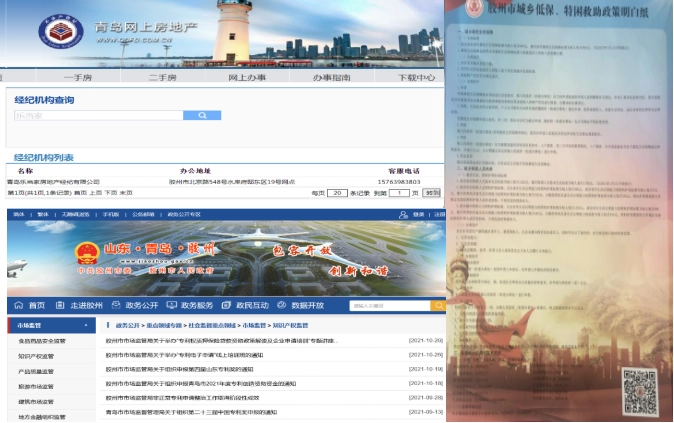674x423 pixels.
Task: Open 走进胶州 navigation item
Action: (x=86, y=305)
